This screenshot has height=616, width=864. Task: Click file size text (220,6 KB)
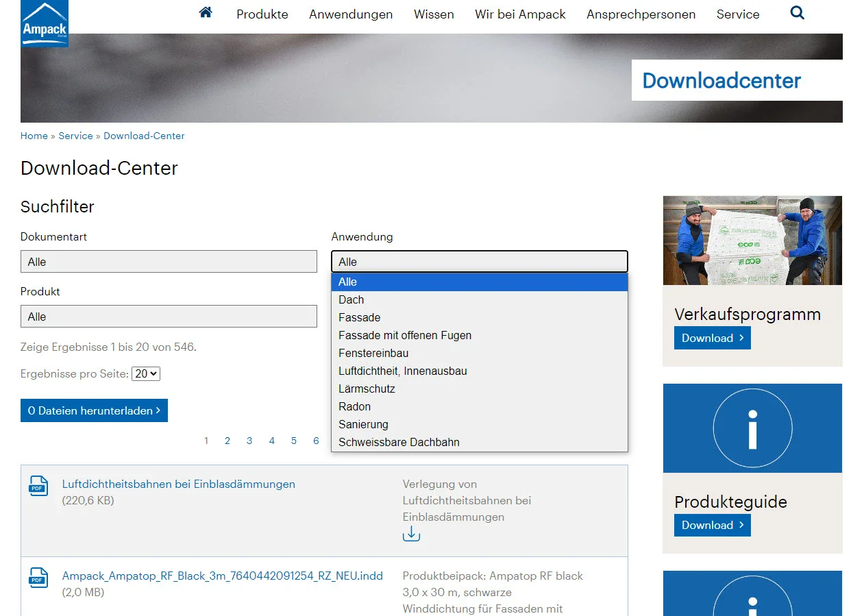(x=88, y=500)
